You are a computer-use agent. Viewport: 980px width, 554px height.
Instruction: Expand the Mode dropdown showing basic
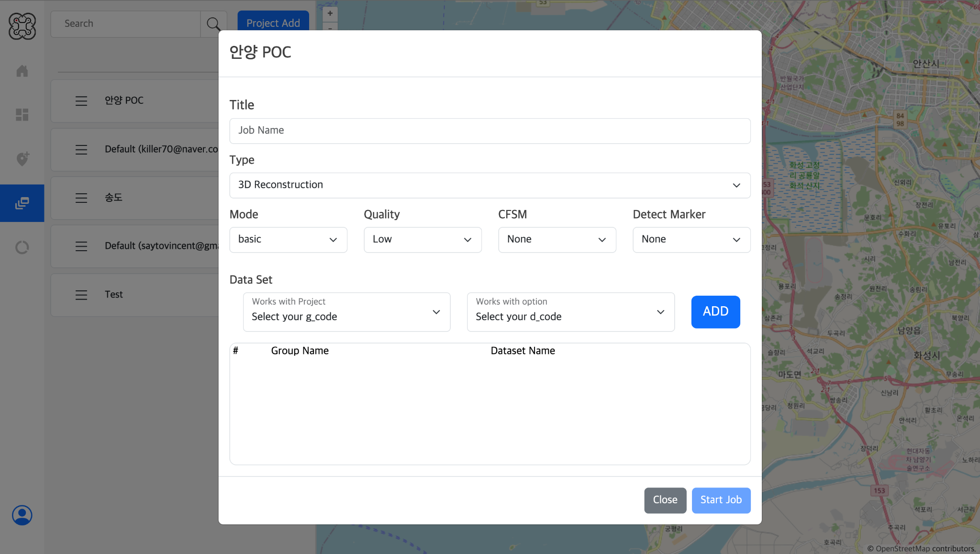click(x=288, y=240)
